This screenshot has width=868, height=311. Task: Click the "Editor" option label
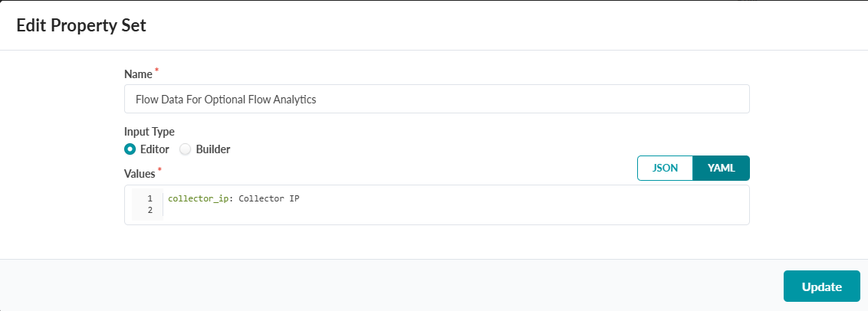pyautogui.click(x=154, y=149)
